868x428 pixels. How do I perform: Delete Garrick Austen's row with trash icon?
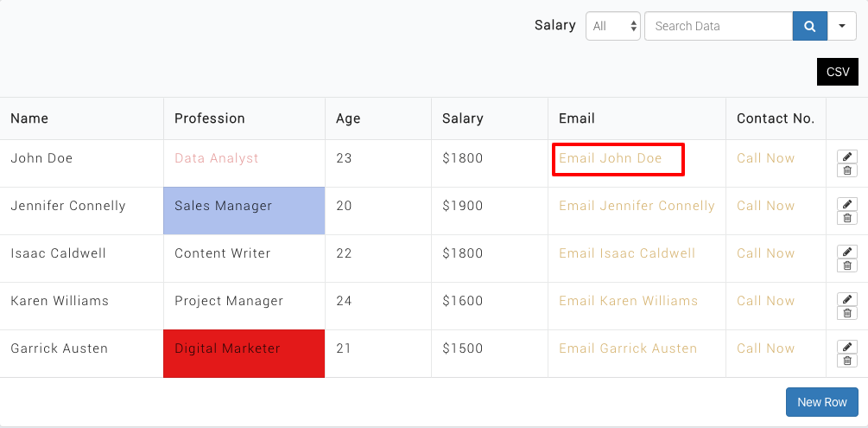click(846, 361)
